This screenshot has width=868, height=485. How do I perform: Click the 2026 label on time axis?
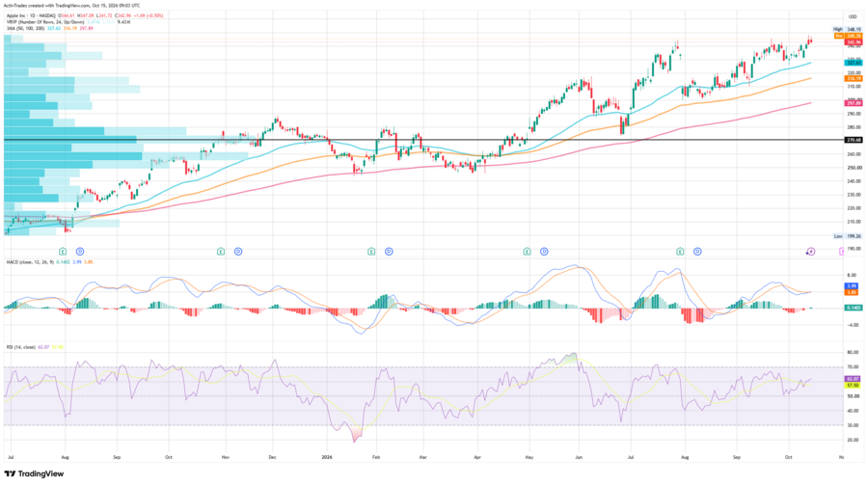[x=327, y=457]
